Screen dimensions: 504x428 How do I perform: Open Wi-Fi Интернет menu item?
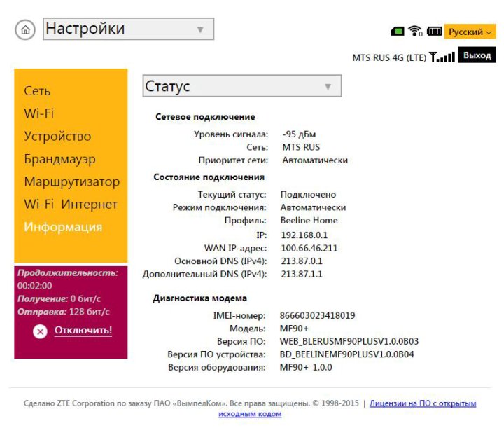tap(71, 205)
